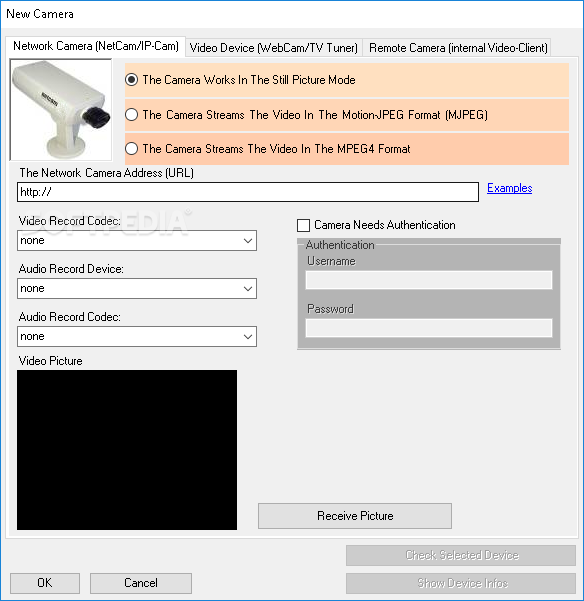Select the Still Picture Mode radio button

pyautogui.click(x=131, y=80)
